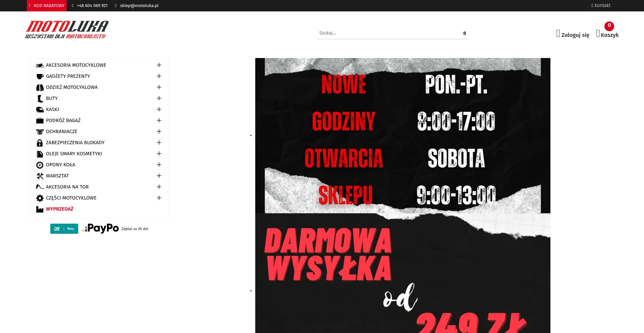Click the padlock icon for ZABEZPIECZENIA BLOKADY
This screenshot has height=333, width=644.
point(40,143)
